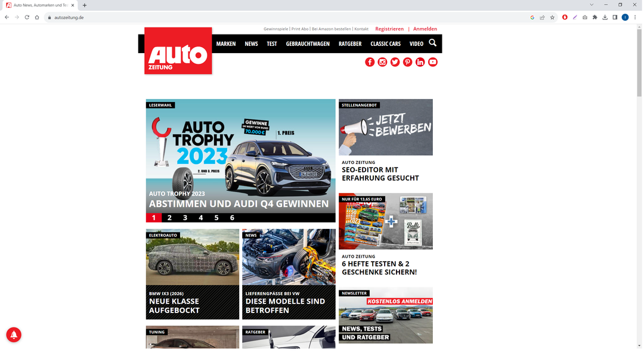Open browser downloads icon

point(606,17)
